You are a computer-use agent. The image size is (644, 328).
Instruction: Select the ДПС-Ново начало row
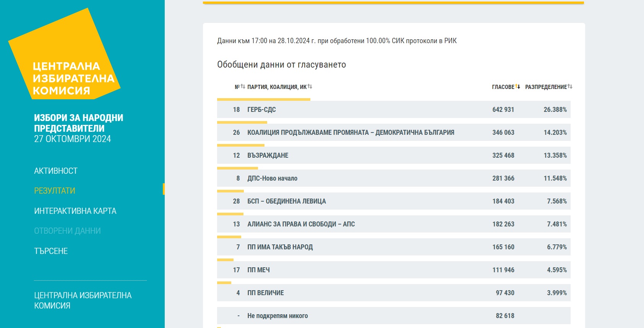coord(394,178)
